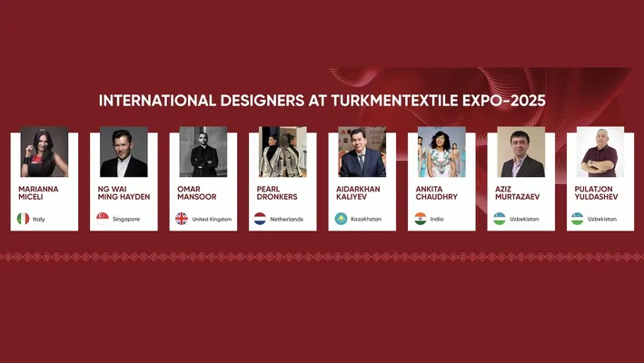Click the Kazakhstan flag icon

(x=341, y=219)
